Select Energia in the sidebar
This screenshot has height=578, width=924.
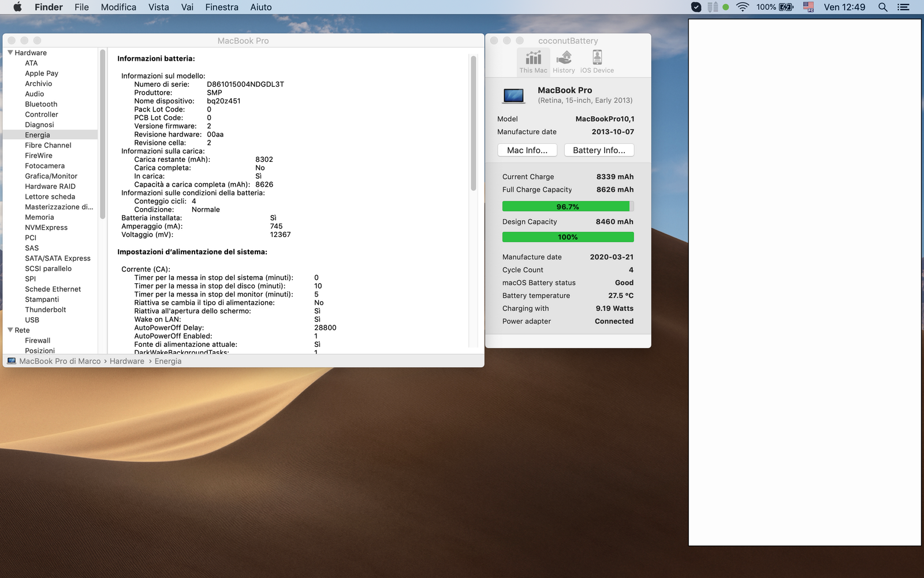[x=38, y=135]
